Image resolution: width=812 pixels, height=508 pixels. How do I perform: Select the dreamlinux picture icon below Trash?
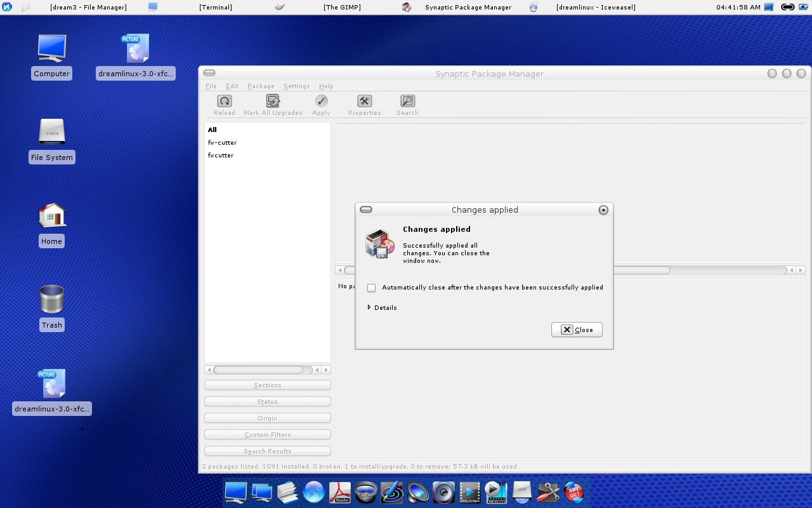[51, 384]
